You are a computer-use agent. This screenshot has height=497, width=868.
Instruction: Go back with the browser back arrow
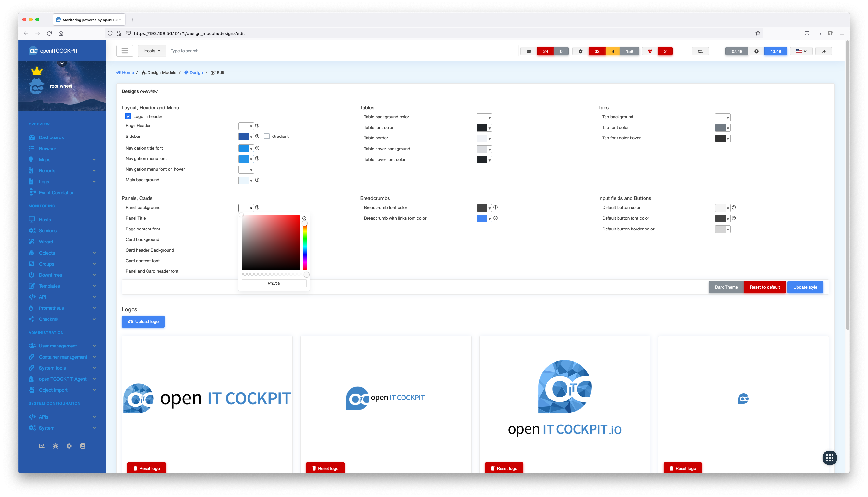click(x=26, y=33)
